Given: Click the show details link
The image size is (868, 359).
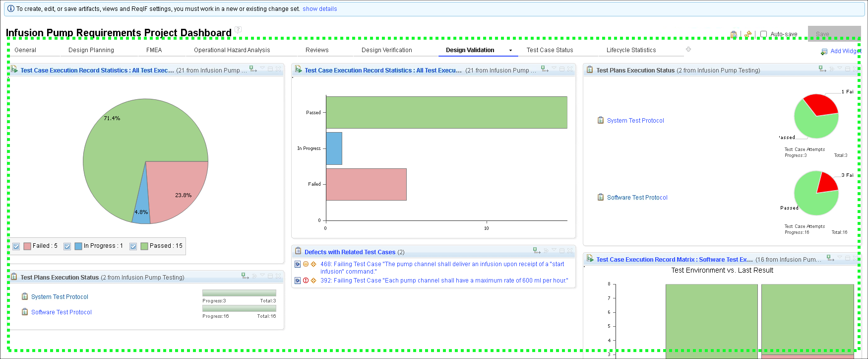Looking at the screenshot, I should coord(319,9).
